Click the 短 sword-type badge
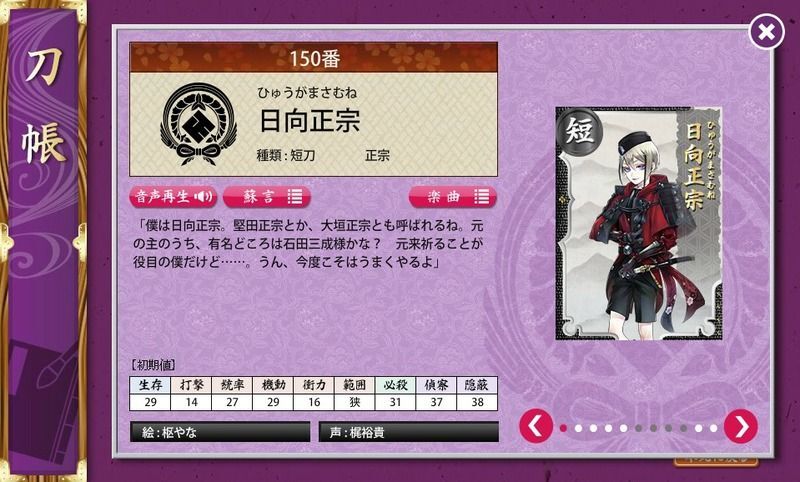Screen dimensions: 800x482 tap(580, 131)
